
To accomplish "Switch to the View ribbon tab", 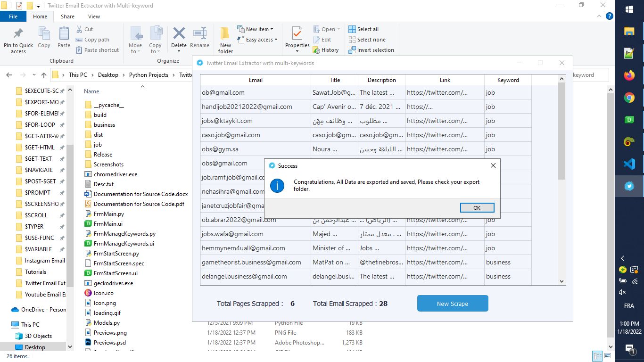I will click(94, 16).
